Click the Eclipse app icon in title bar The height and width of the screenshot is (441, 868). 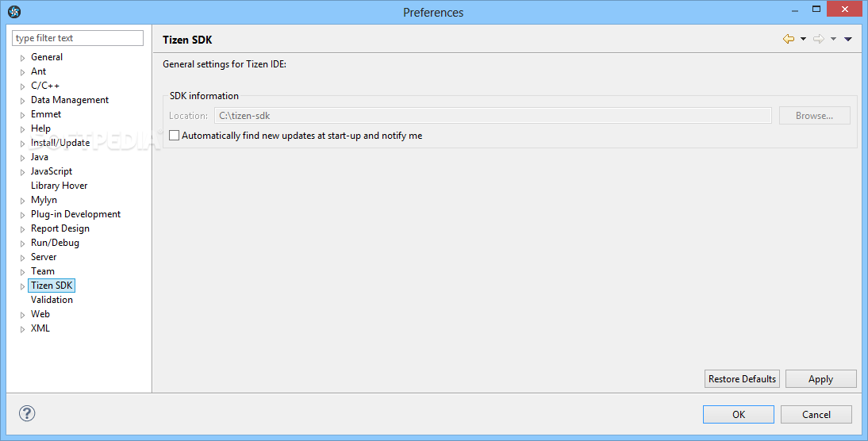pyautogui.click(x=14, y=12)
